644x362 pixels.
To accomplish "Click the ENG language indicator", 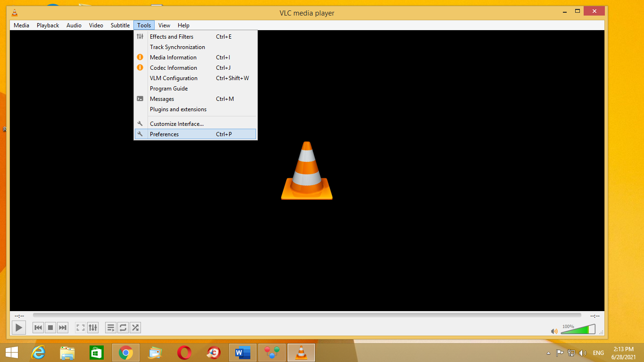I will (598, 353).
